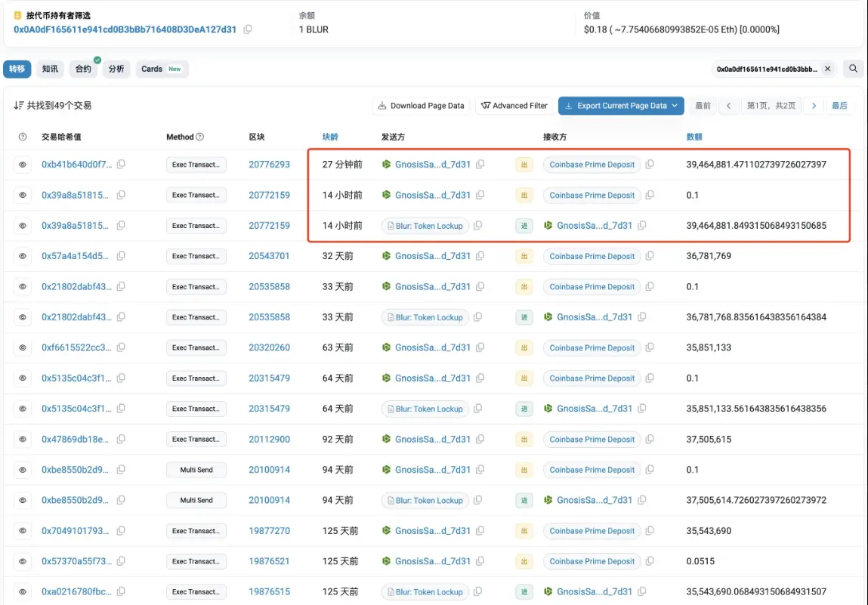Copy the Blur: Token Lockup address
This screenshot has width=868, height=605.
point(479,225)
